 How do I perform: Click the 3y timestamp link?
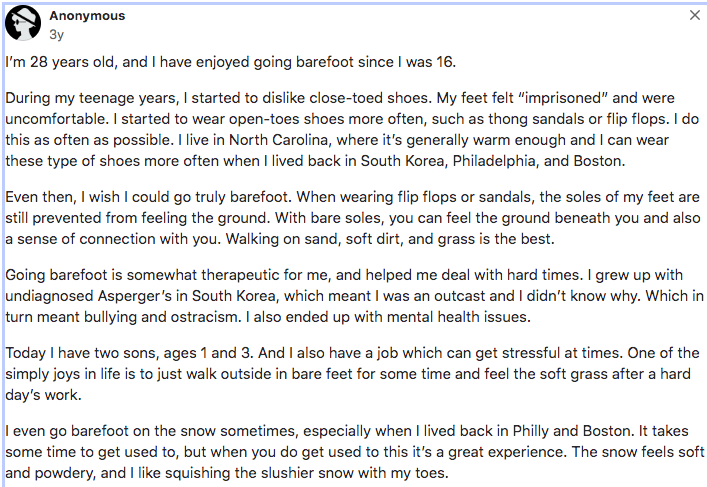point(56,35)
